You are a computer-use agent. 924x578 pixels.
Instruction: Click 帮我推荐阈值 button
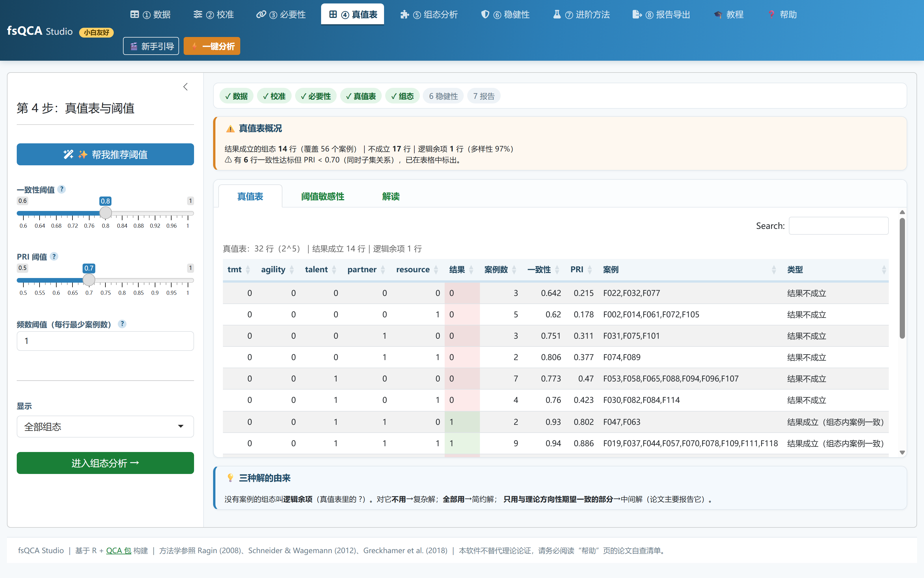tap(105, 154)
